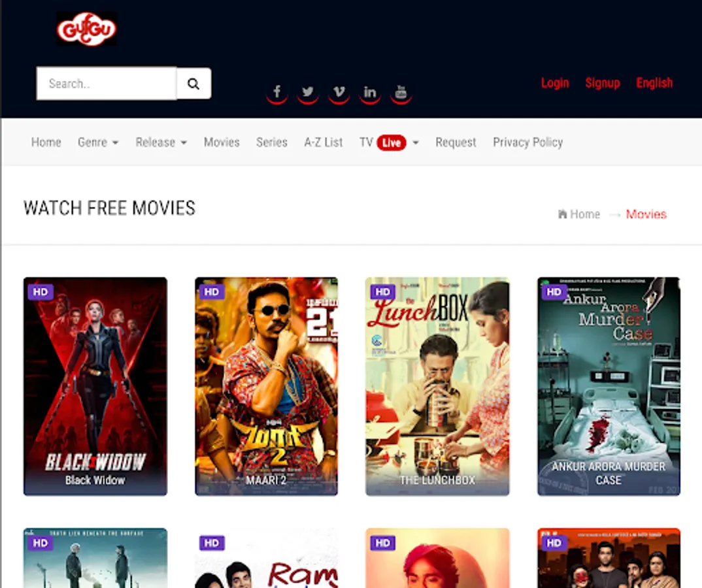Open second-row poster with city skyline group

(x=609, y=558)
